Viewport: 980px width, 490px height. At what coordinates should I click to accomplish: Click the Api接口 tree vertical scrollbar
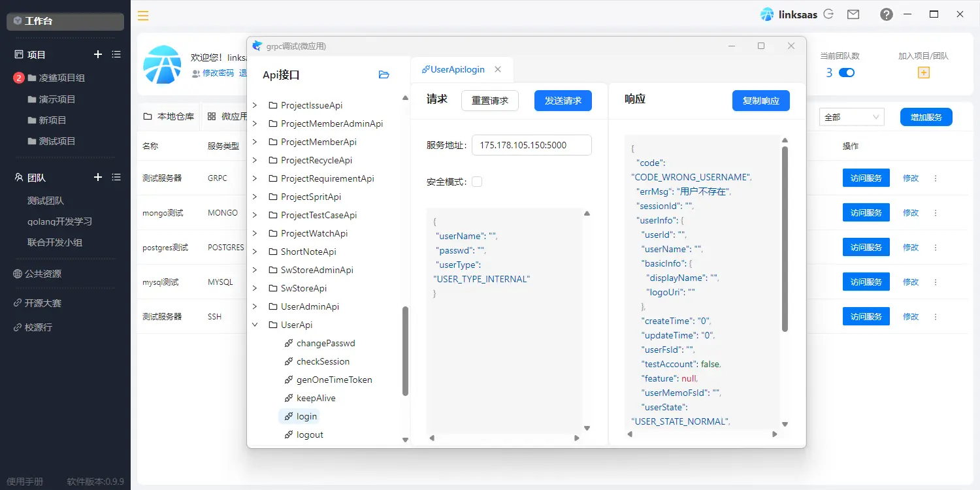(405, 351)
